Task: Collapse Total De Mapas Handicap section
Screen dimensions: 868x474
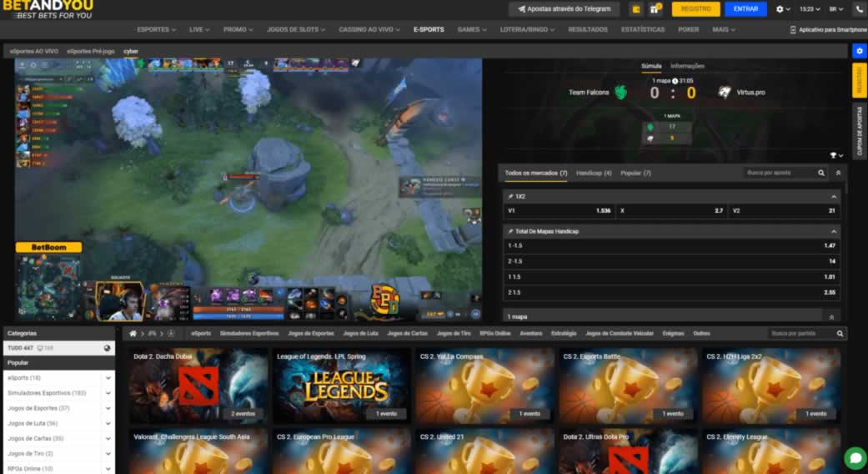Action: (834, 231)
